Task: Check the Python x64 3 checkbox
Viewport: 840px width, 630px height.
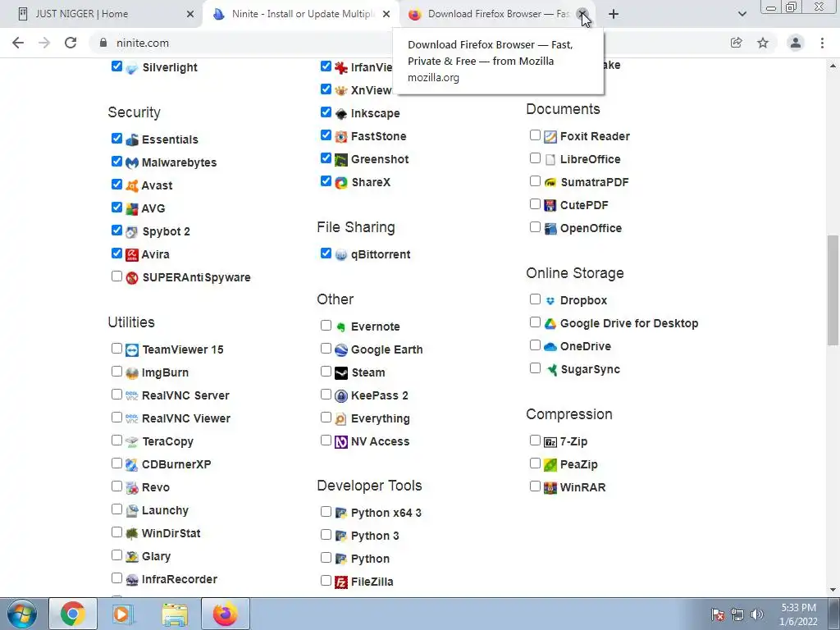Action: 326,512
